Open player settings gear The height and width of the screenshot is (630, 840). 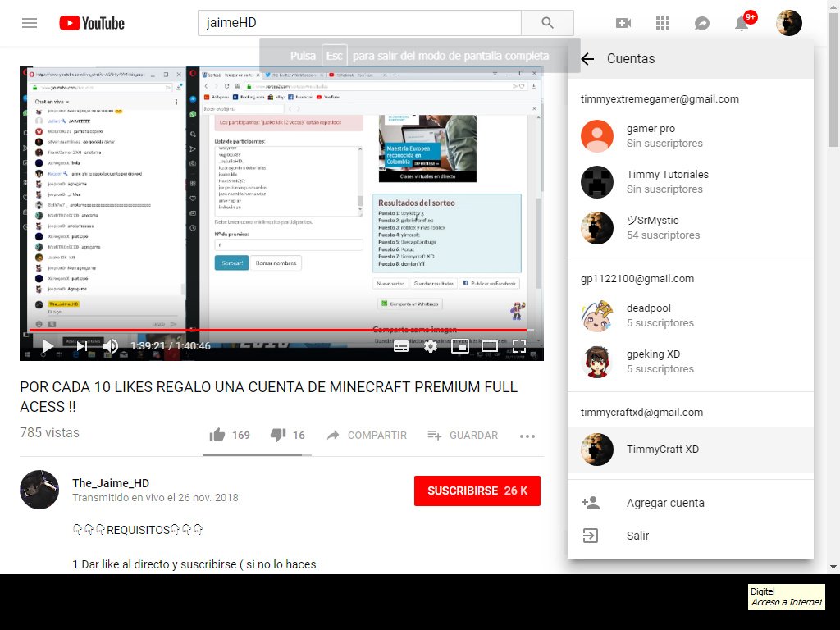[430, 347]
